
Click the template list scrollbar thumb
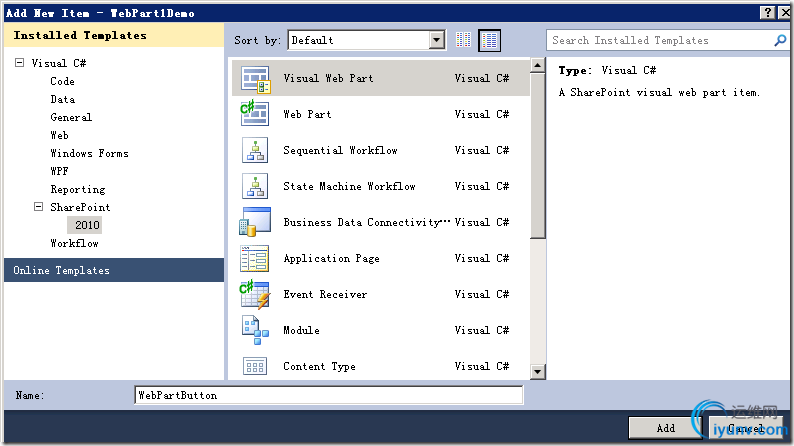click(537, 155)
